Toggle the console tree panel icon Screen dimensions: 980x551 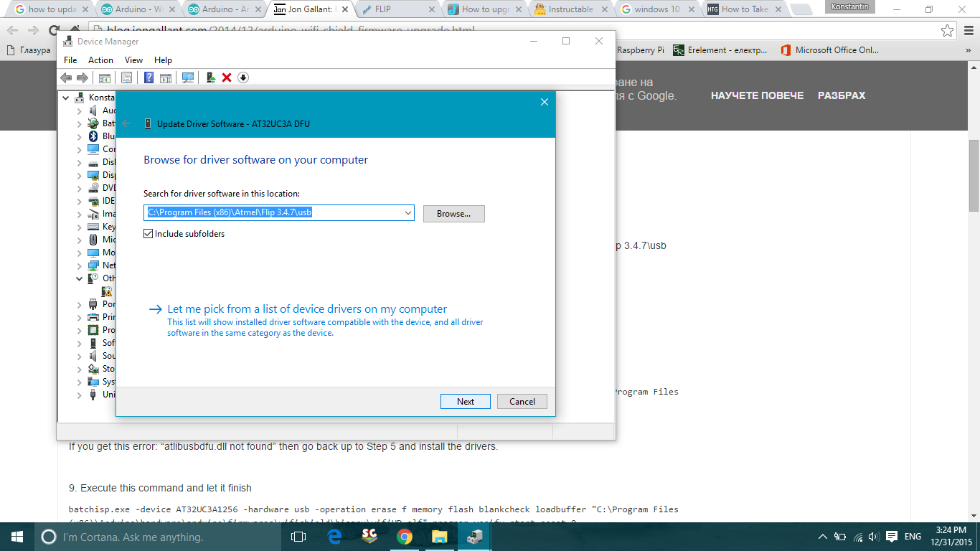[x=105, y=77]
